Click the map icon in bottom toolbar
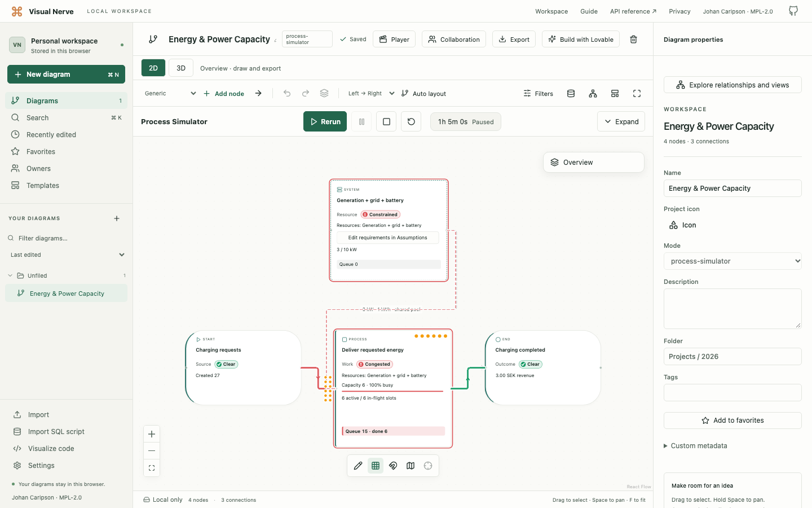Image resolution: width=812 pixels, height=508 pixels. (x=411, y=466)
